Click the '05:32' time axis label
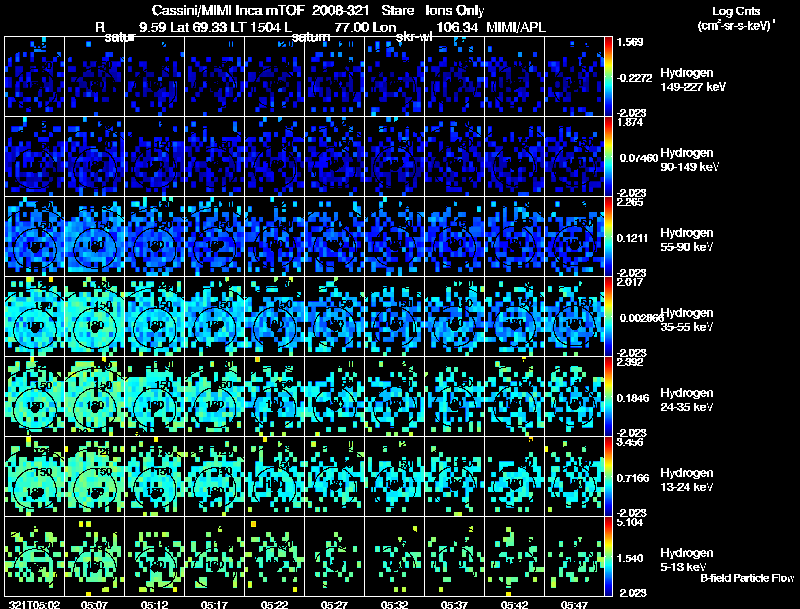The height and width of the screenshot is (609, 800). pos(394,604)
